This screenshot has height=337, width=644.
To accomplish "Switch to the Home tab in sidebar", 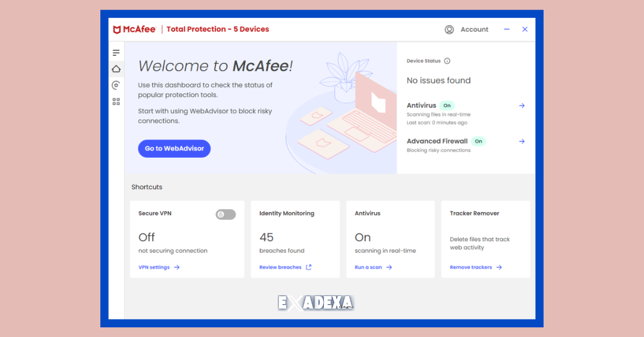I will point(116,69).
